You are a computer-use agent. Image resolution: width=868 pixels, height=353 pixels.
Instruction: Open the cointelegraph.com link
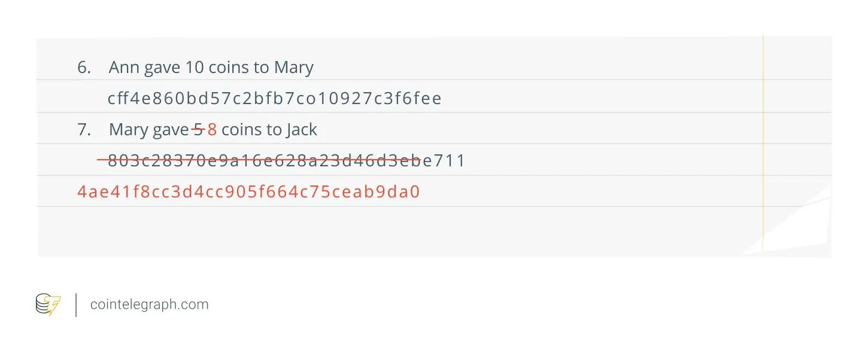click(150, 305)
